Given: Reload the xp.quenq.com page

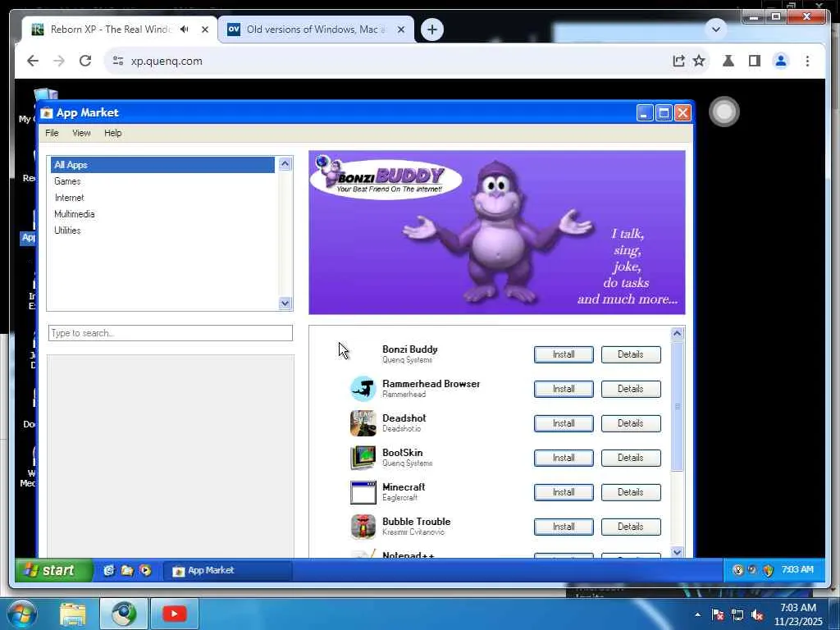Looking at the screenshot, I should (85, 61).
